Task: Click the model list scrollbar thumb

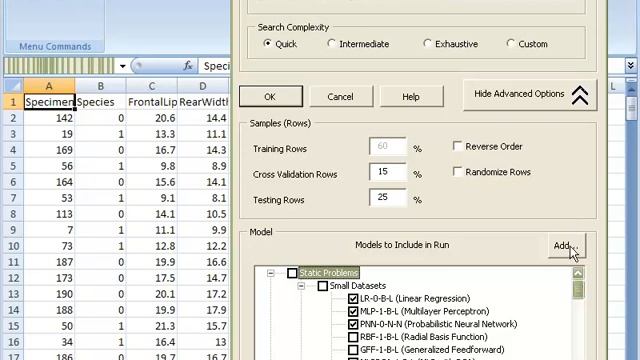Action: (x=578, y=290)
